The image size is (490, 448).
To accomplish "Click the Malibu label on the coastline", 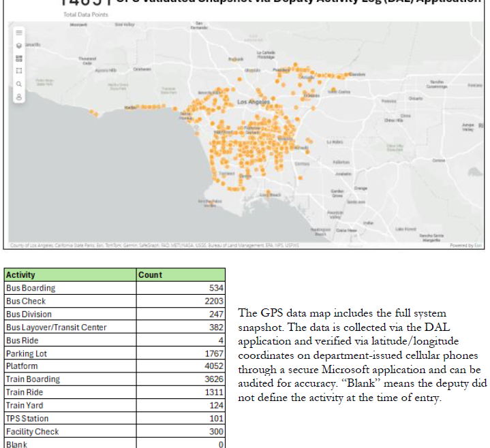I will point(132,108).
